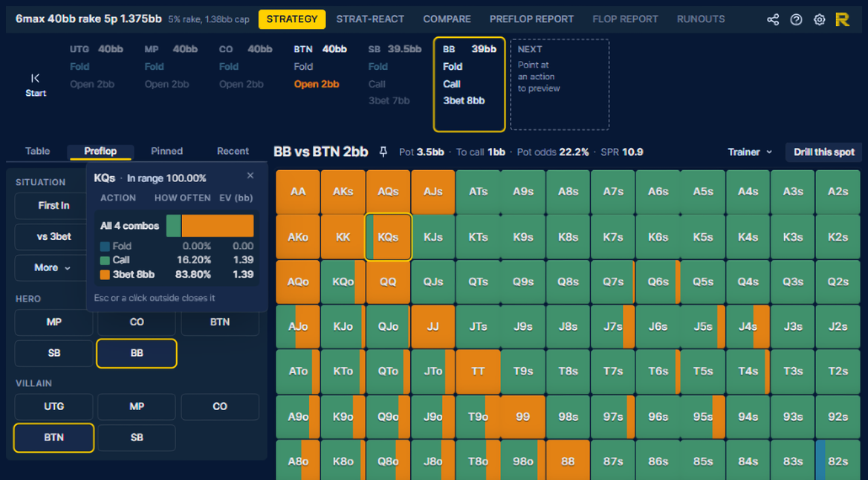Open the Recent tab
868x480 pixels.
(233, 151)
